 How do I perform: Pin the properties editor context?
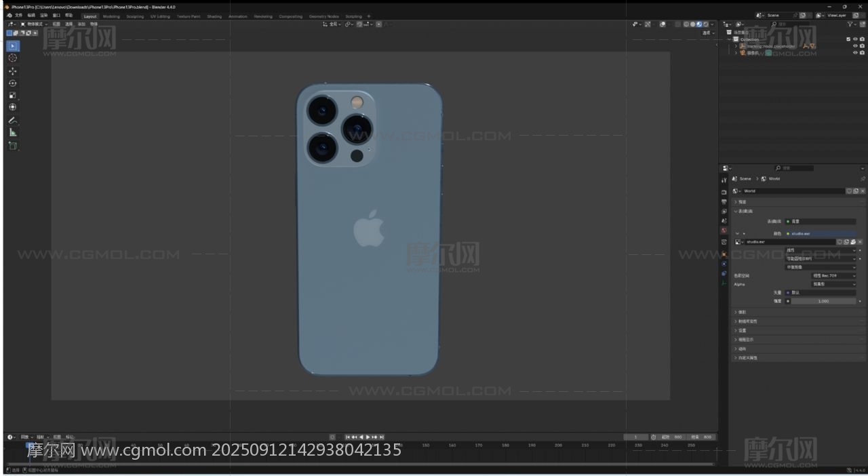(863, 178)
